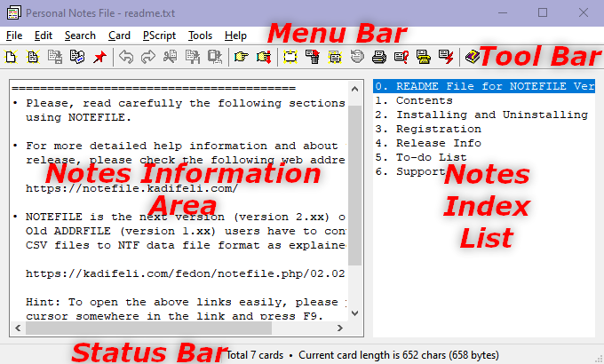
Task: Click the red pushpin toolbar icon
Action: click(x=99, y=57)
